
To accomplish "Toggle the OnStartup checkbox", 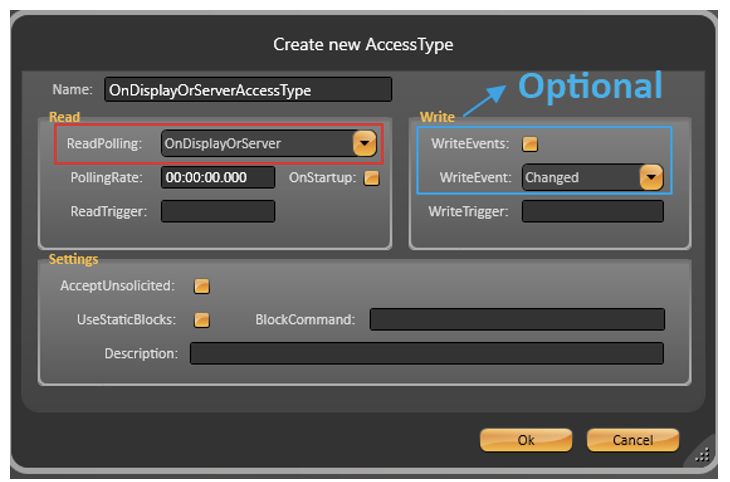I will click(372, 178).
